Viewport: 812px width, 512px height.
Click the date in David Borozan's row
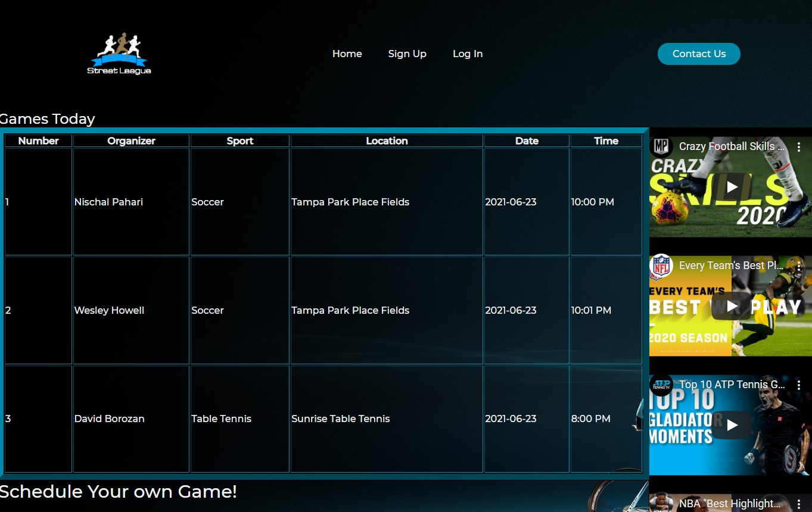pyautogui.click(x=527, y=419)
